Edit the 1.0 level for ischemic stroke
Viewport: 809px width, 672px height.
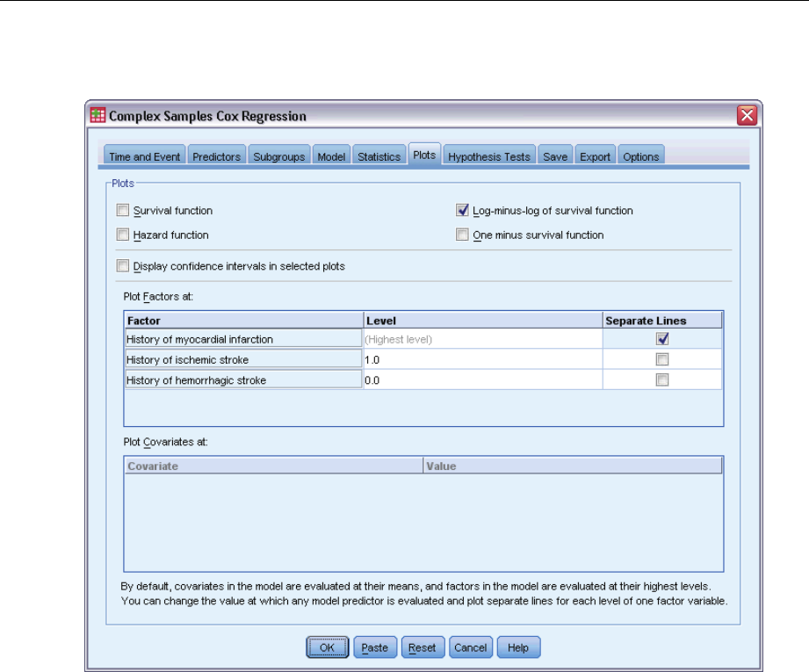[x=482, y=360]
